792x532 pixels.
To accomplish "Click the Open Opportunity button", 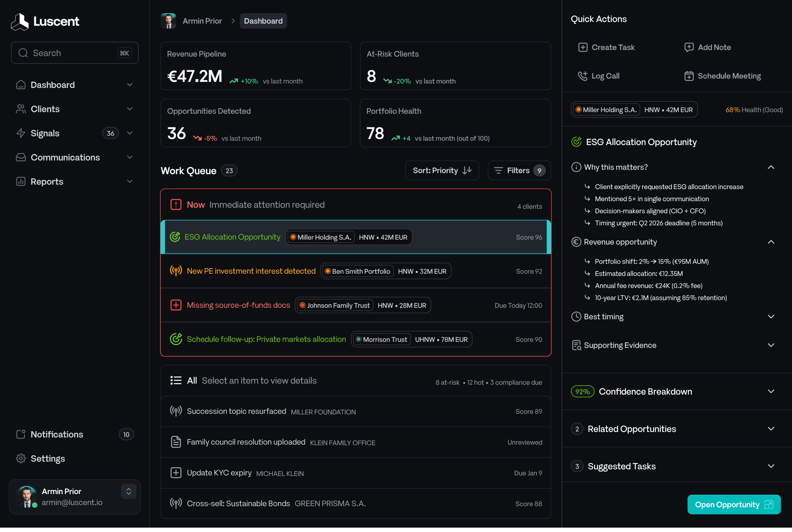I will point(734,504).
